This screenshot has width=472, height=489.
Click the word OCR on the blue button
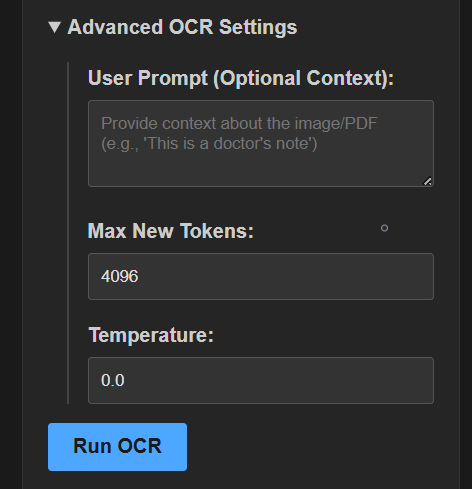coord(139,446)
